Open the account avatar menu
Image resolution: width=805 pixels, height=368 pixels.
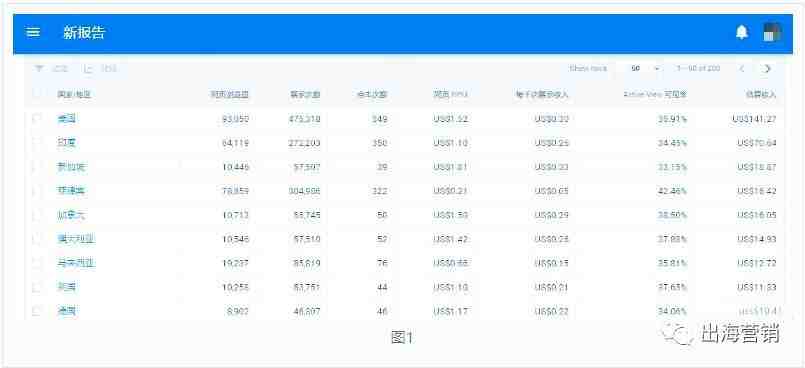pos(772,32)
